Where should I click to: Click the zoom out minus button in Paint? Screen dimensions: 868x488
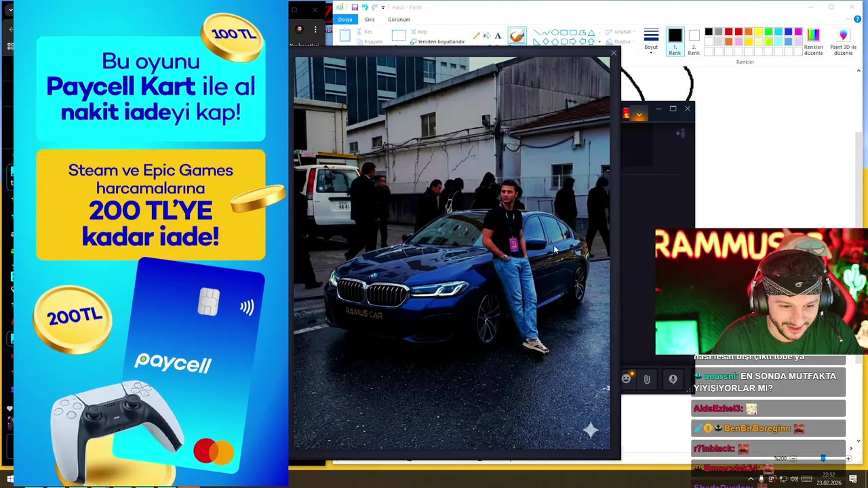(x=793, y=459)
